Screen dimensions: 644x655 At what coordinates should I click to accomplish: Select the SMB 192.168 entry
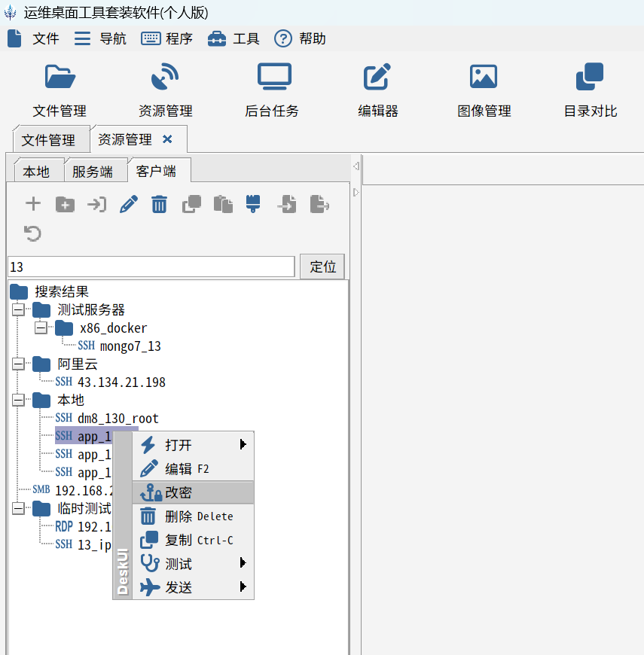pyautogui.click(x=73, y=490)
